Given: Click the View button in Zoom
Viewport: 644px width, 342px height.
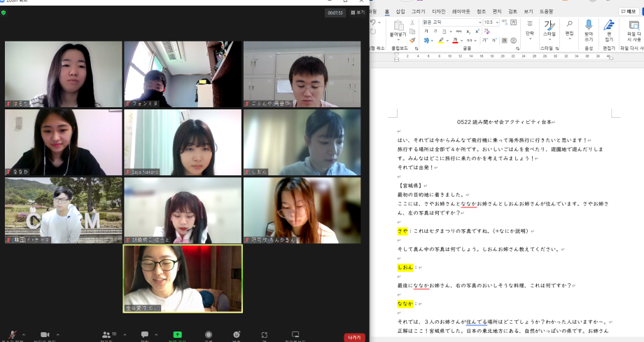Looking at the screenshot, I should point(358,12).
